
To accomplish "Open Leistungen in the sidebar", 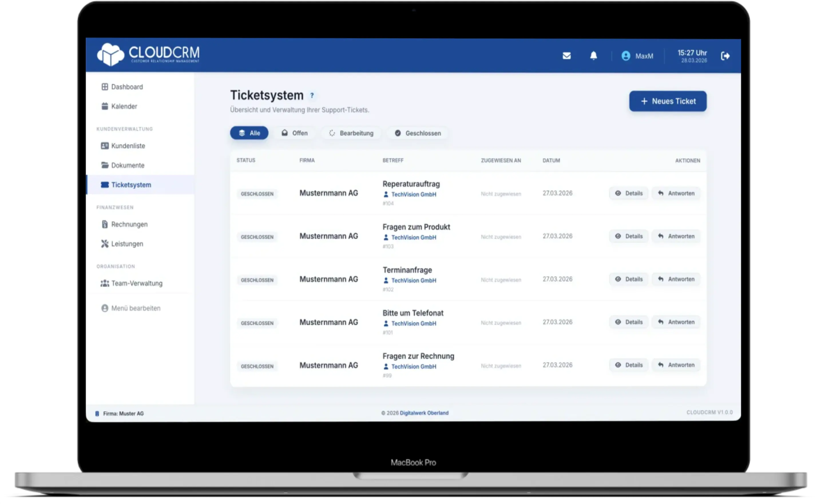I will pyautogui.click(x=140, y=244).
